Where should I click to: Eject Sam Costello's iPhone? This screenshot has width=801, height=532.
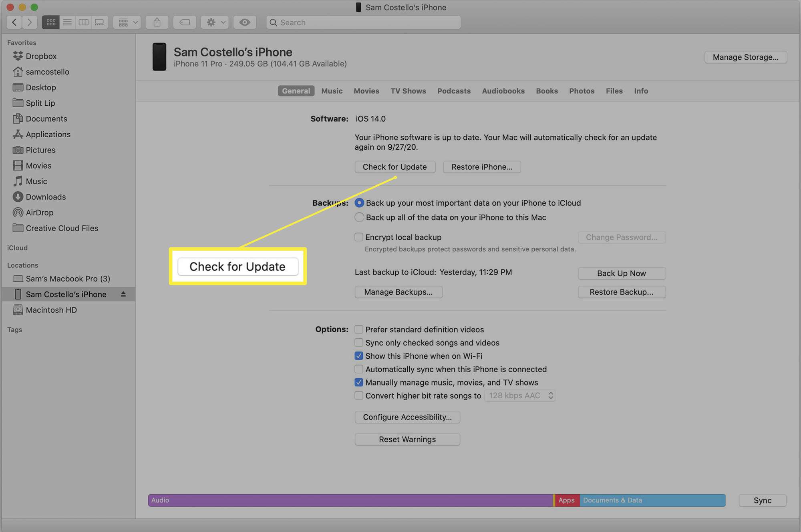pyautogui.click(x=123, y=294)
